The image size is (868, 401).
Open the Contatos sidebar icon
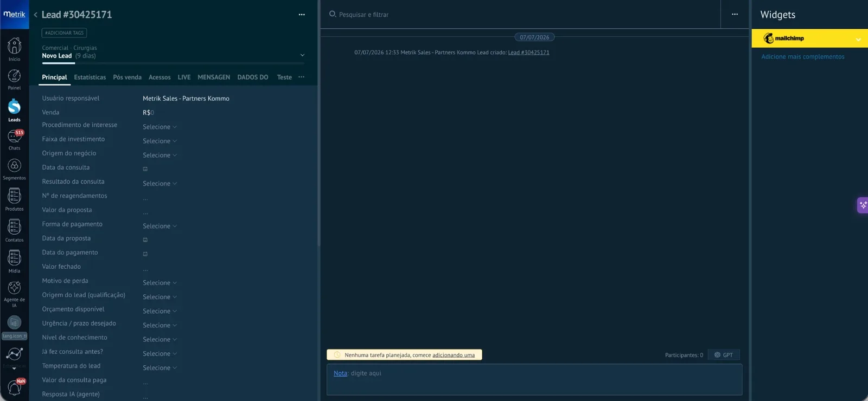pyautogui.click(x=14, y=230)
